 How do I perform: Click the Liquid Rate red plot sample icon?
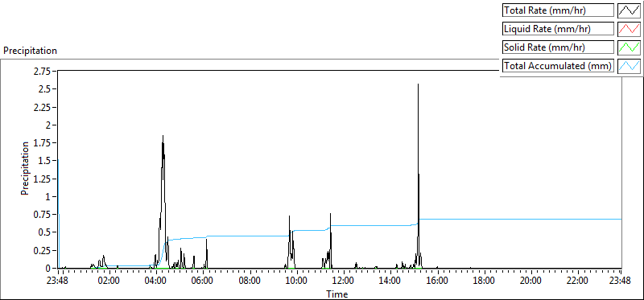(630, 29)
